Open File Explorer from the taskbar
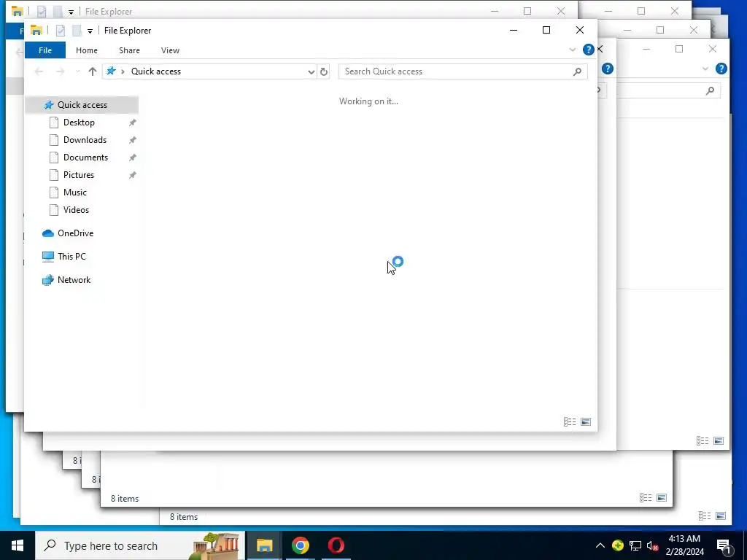The width and height of the screenshot is (747, 560). click(x=264, y=545)
